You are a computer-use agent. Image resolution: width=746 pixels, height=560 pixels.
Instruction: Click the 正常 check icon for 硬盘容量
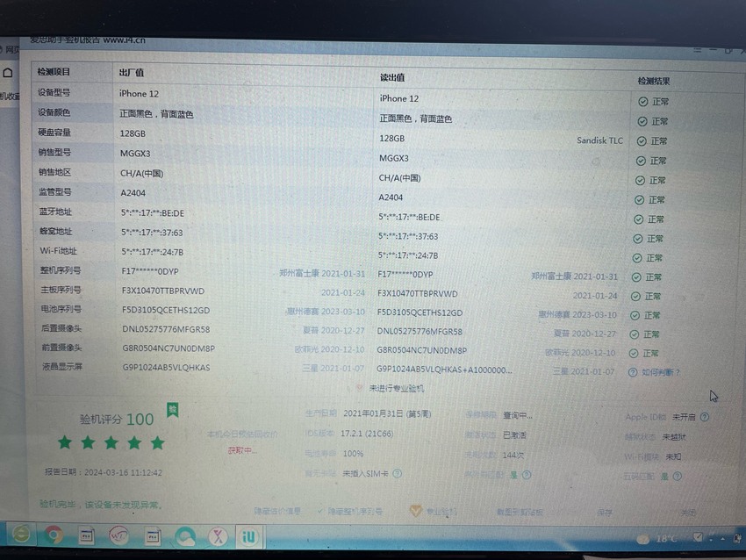(x=642, y=141)
